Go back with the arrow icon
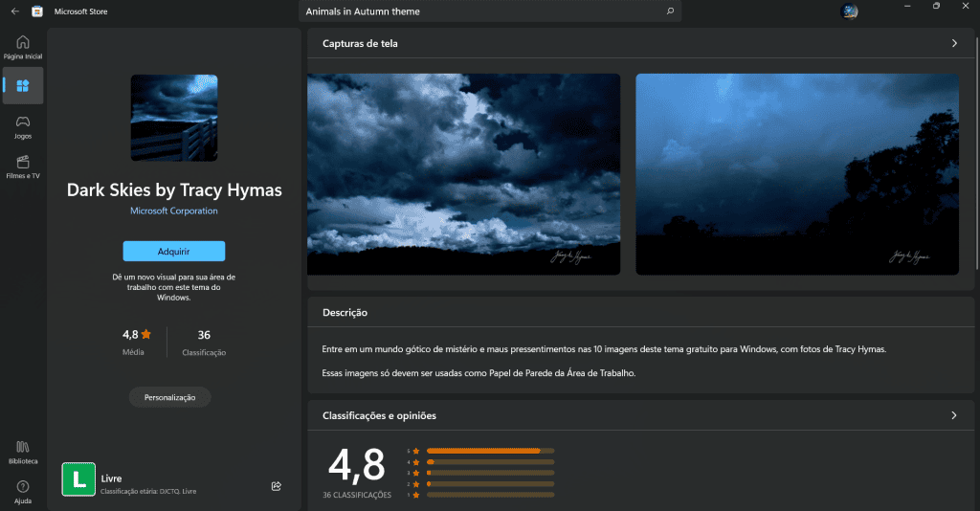The image size is (980, 511). pyautogui.click(x=15, y=11)
